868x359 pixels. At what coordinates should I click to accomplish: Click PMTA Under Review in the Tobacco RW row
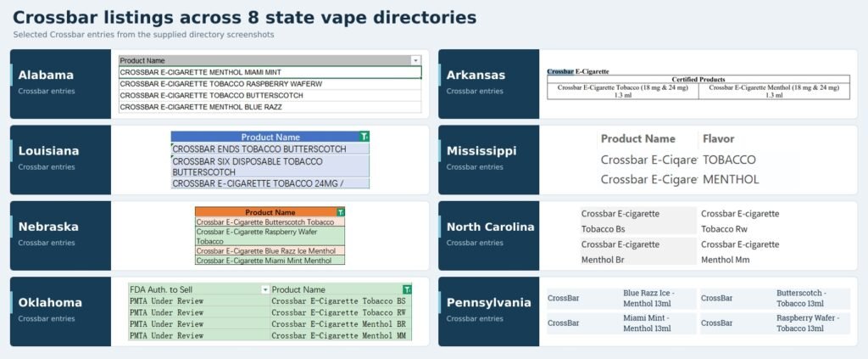(198, 312)
